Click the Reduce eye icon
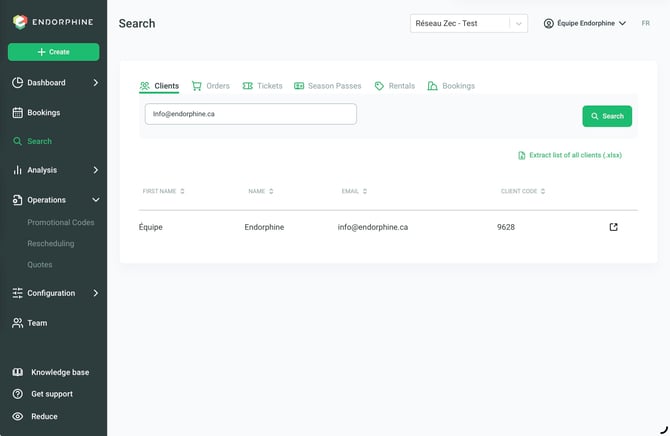This screenshot has height=436, width=670. pos(18,416)
